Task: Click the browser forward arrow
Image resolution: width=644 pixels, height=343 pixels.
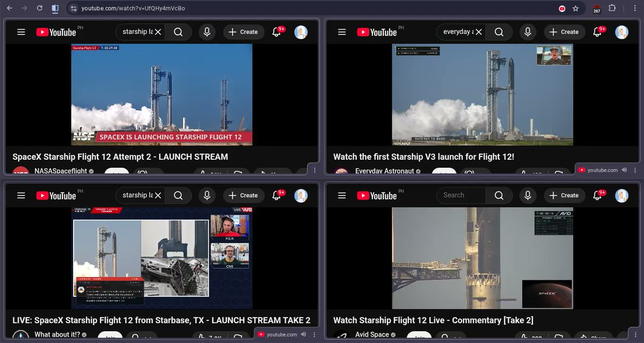Action: [x=24, y=9]
